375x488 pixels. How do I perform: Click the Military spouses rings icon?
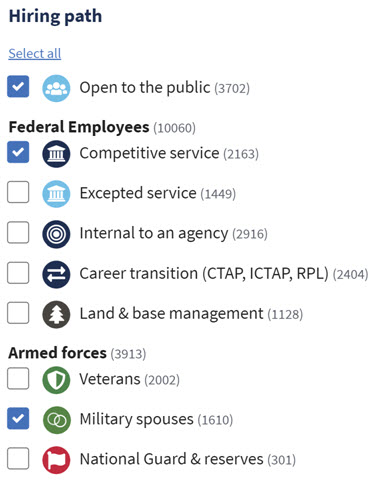pos(56,420)
